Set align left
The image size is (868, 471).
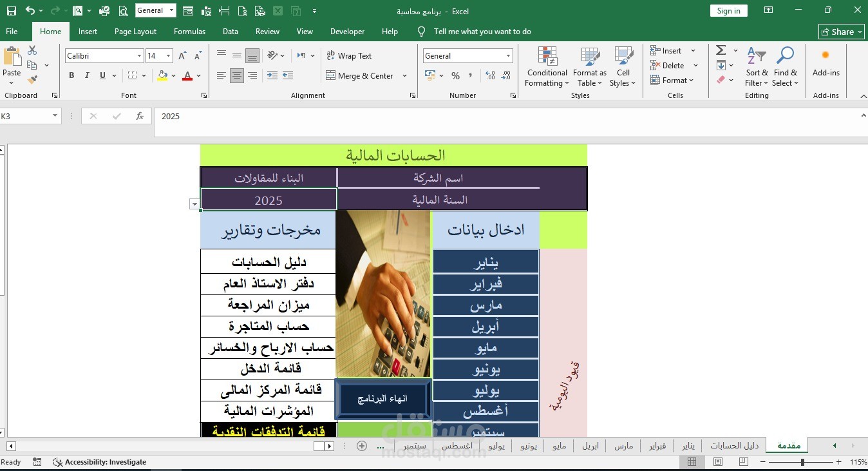(x=222, y=75)
